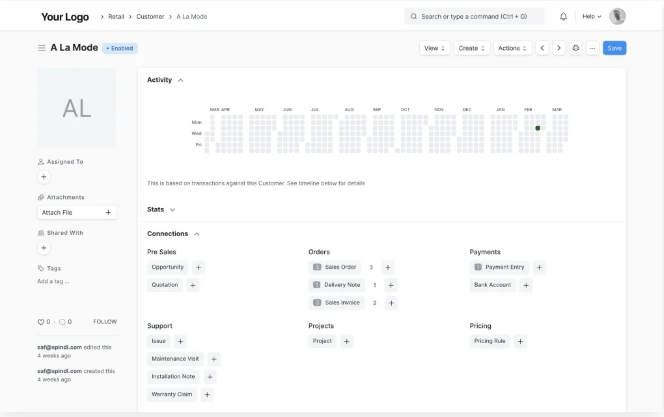Open the three-dots more options menu
This screenshot has height=417, width=664.
click(x=592, y=48)
